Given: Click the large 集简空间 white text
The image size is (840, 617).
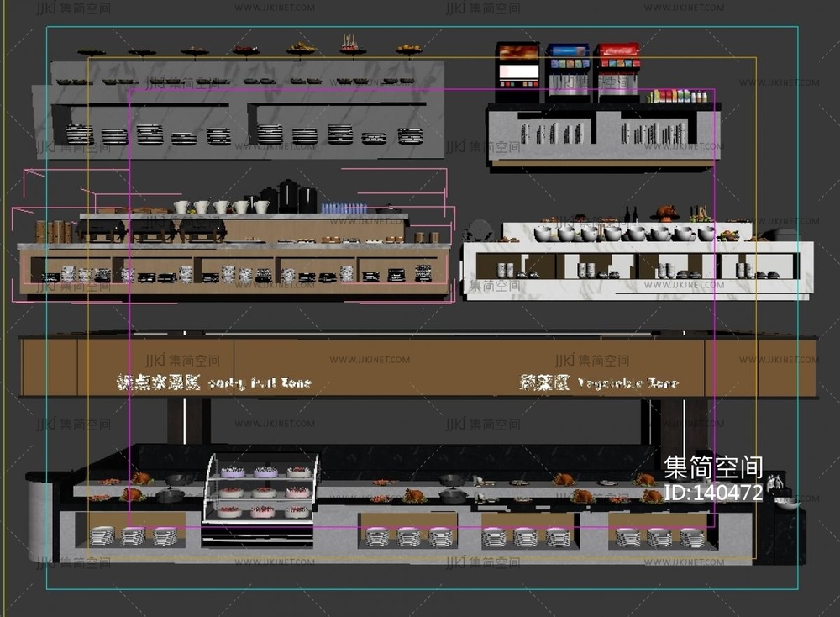Looking at the screenshot, I should pyautogui.click(x=713, y=467).
